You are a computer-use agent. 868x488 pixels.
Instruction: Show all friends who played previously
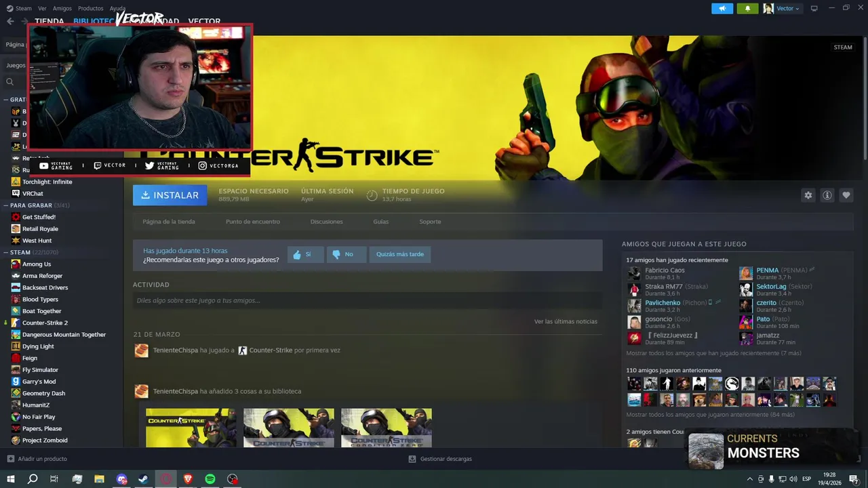[x=710, y=414]
